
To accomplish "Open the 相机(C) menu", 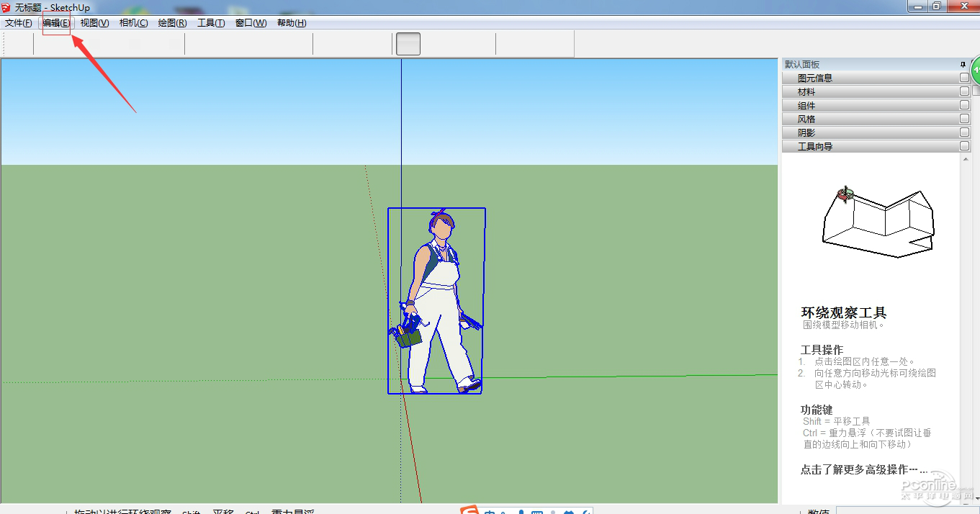I will [133, 23].
